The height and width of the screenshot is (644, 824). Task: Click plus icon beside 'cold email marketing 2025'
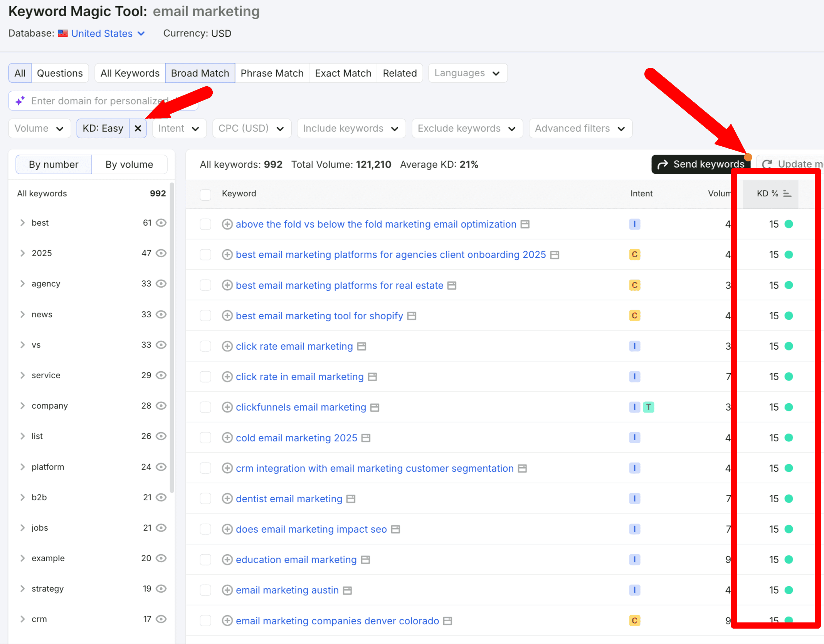pos(227,438)
